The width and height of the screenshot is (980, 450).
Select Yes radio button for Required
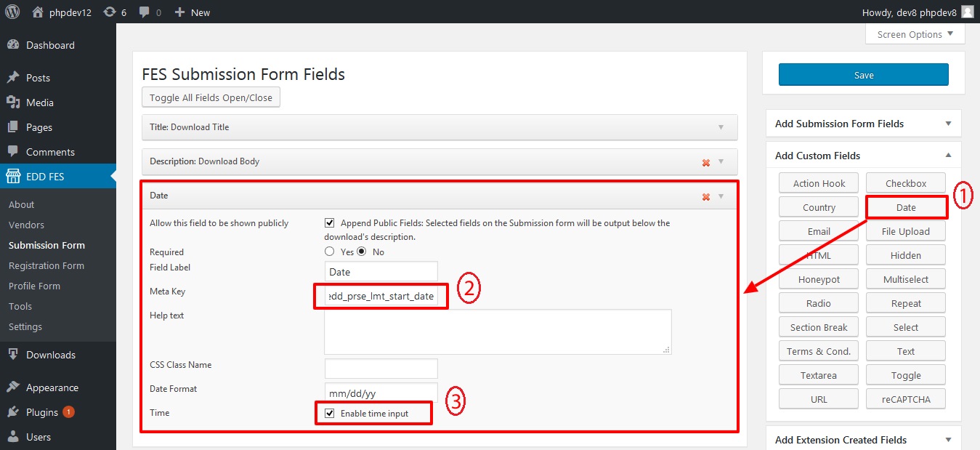point(330,252)
